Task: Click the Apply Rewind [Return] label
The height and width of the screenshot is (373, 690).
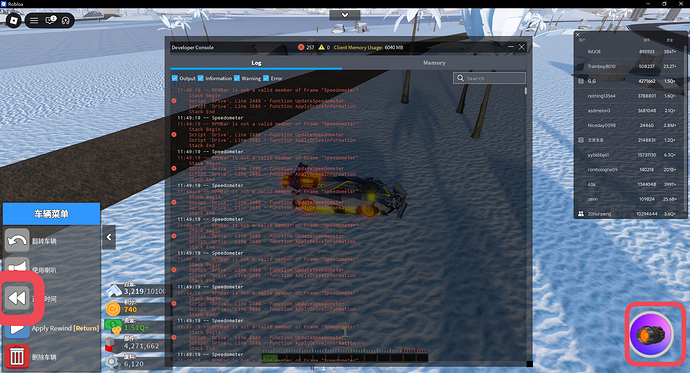Action: click(65, 328)
